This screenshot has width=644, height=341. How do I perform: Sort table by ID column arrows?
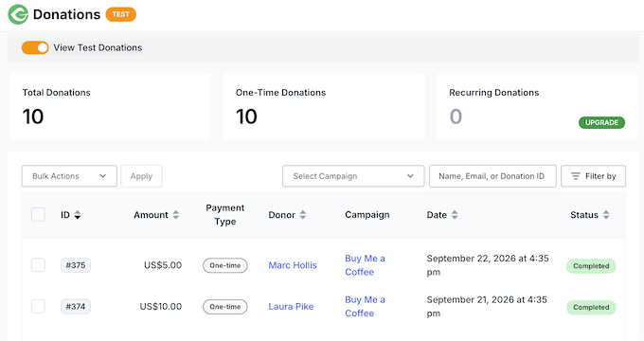pyautogui.click(x=78, y=215)
